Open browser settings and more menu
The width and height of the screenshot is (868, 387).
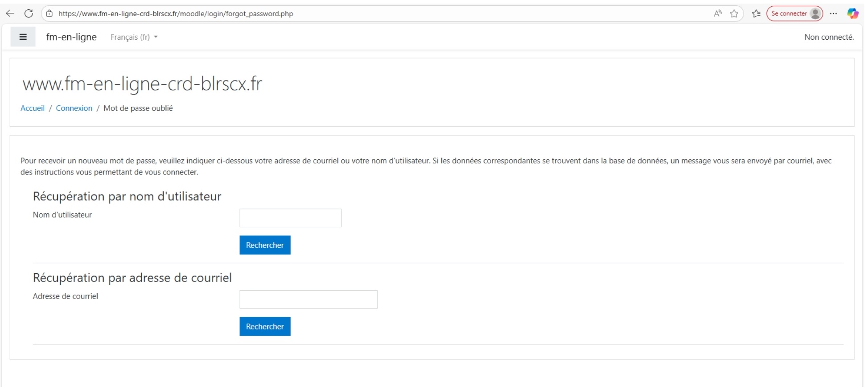tap(833, 13)
